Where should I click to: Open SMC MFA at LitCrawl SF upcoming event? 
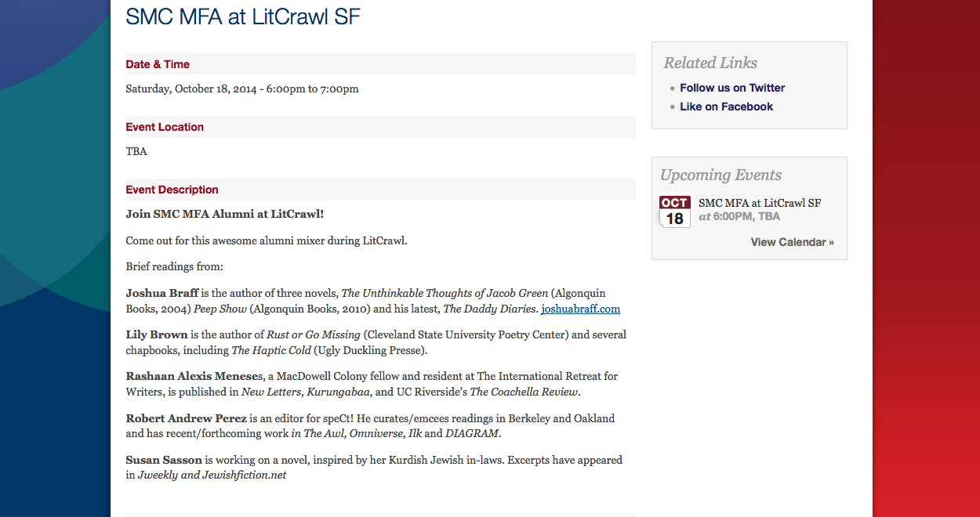(x=759, y=203)
